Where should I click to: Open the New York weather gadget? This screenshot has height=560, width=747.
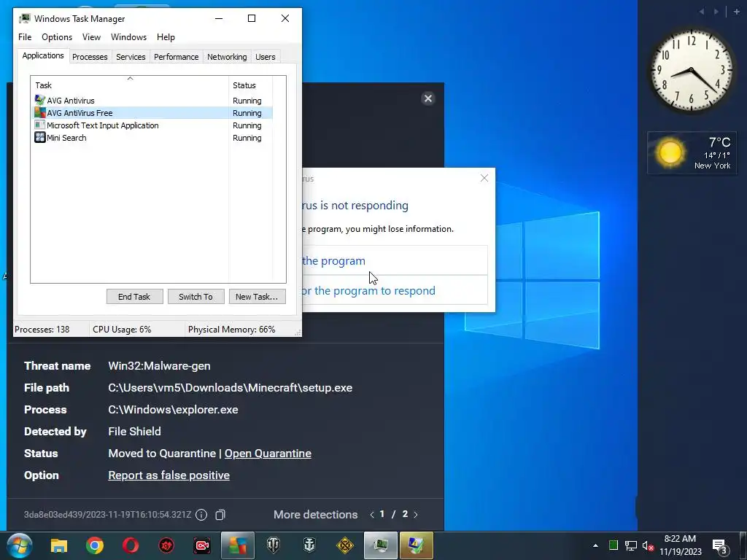click(692, 153)
